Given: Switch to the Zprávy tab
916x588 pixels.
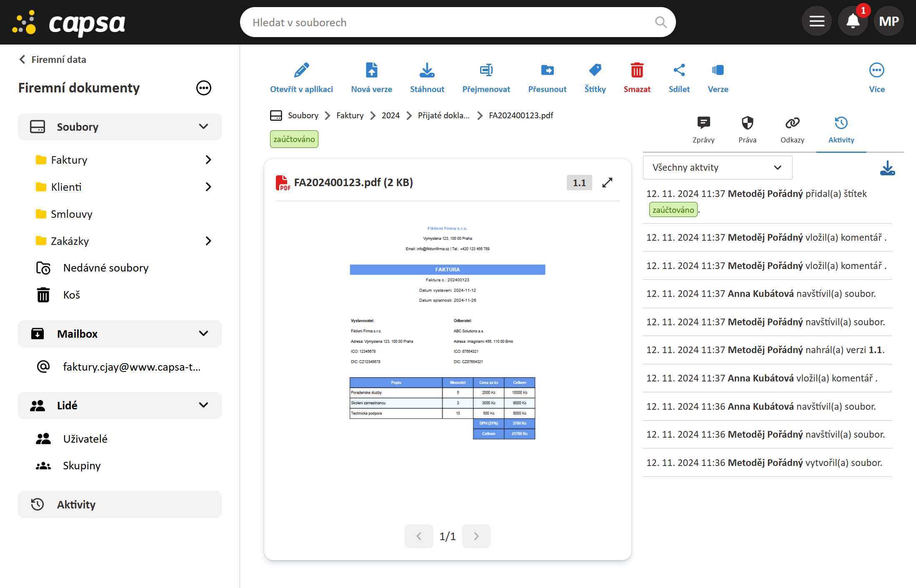Looking at the screenshot, I should [x=703, y=129].
